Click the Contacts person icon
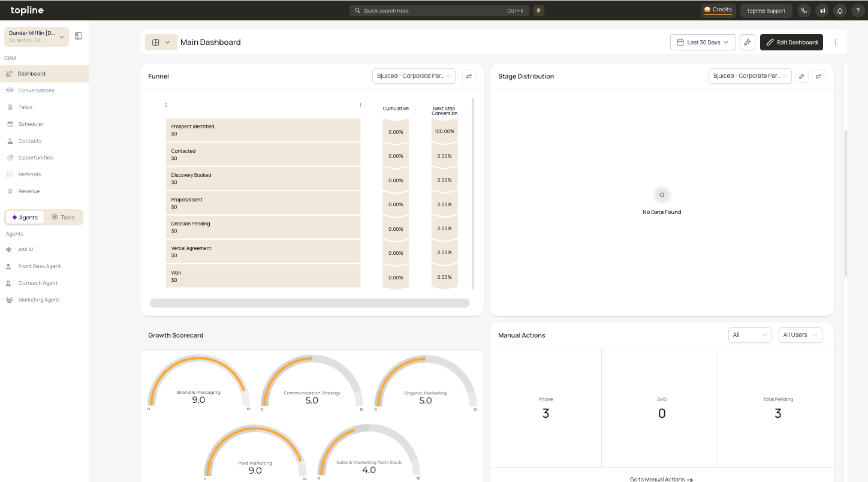Viewport: 868px width, 482px height. [x=10, y=141]
